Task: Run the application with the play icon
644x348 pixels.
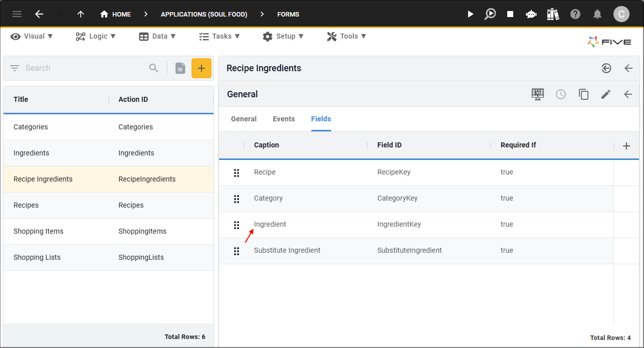Action: 470,14
